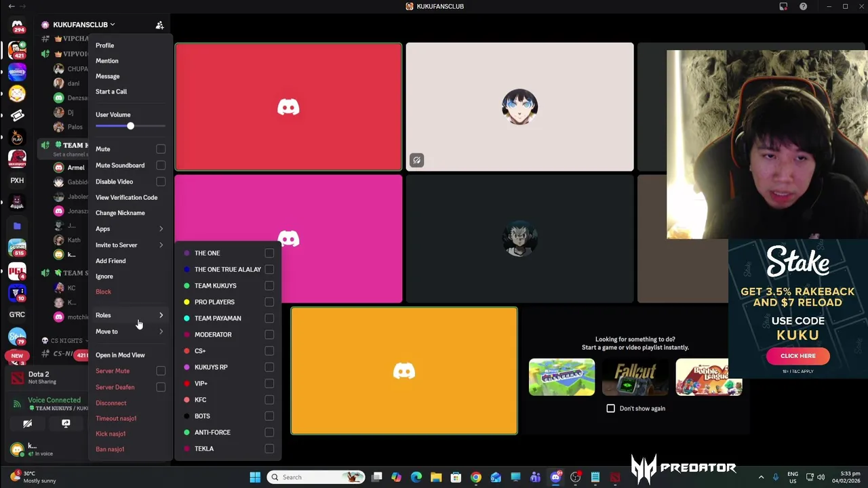Check the Disable Video checkbox

[x=161, y=182]
